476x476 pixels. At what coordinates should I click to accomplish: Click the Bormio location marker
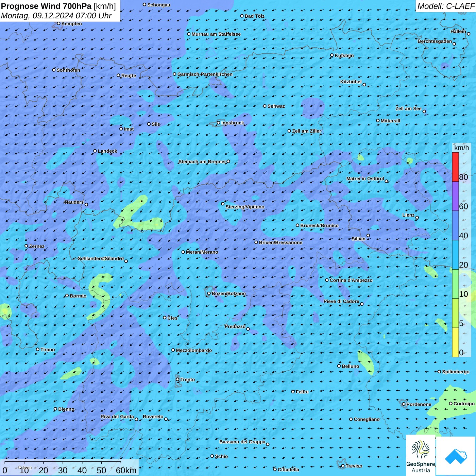67,295
